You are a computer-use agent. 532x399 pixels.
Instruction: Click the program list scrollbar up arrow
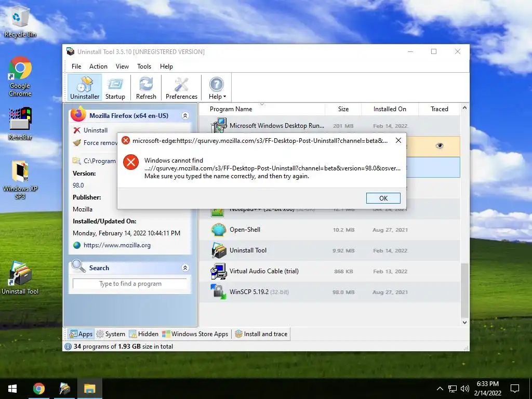click(x=464, y=108)
